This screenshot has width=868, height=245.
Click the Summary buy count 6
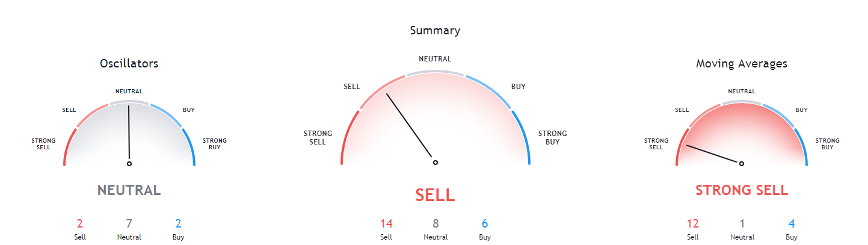tap(485, 224)
